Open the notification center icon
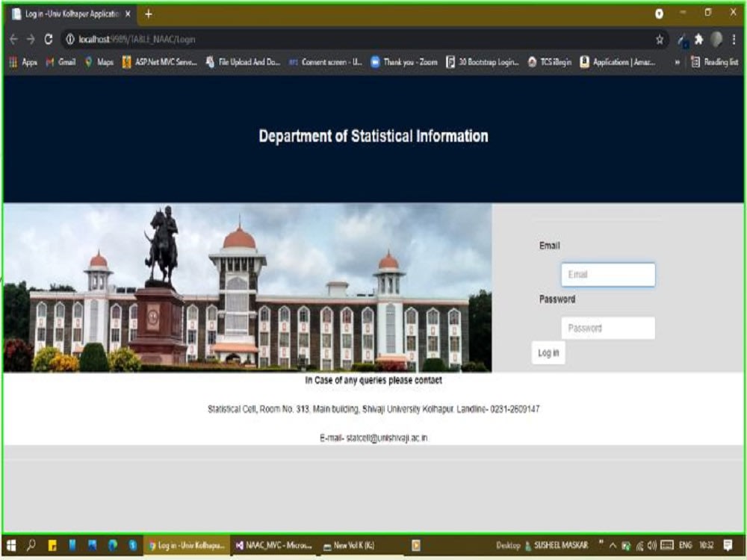This screenshot has height=560, width=747. (x=728, y=546)
